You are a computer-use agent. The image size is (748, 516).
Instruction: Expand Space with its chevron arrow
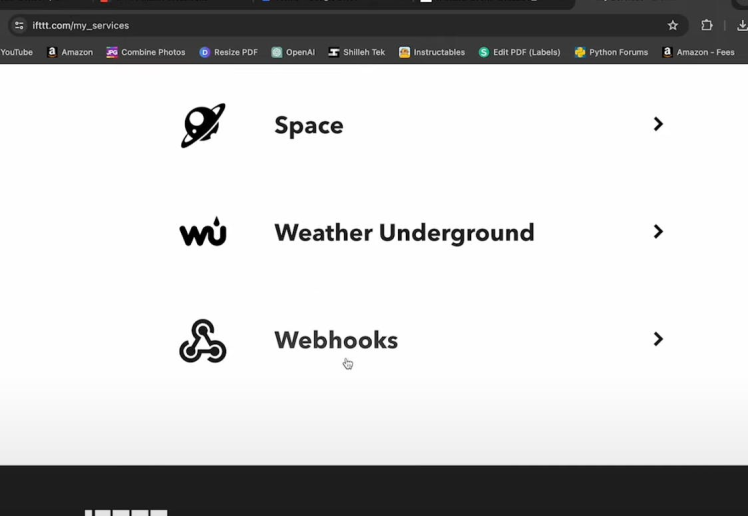(x=658, y=124)
